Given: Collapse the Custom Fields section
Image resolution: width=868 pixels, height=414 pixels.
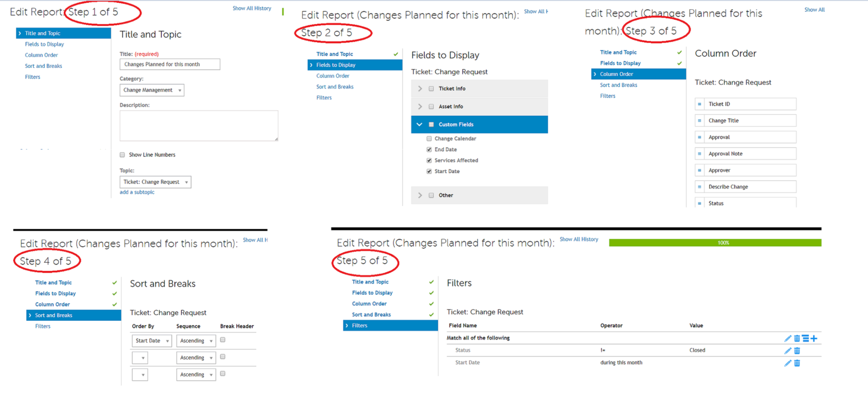Looking at the screenshot, I should tap(419, 125).
